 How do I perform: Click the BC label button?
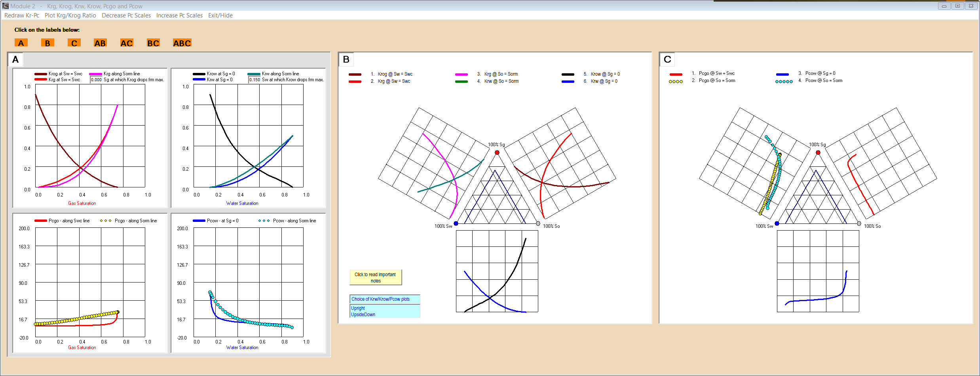click(153, 43)
